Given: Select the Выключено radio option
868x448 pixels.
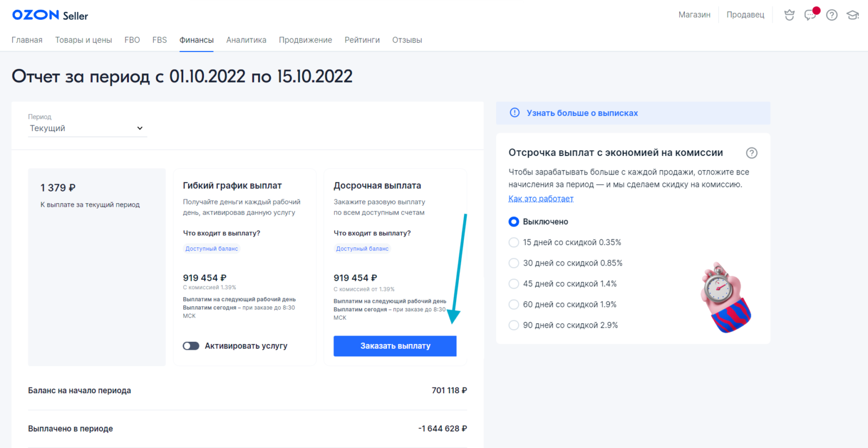Looking at the screenshot, I should click(514, 222).
